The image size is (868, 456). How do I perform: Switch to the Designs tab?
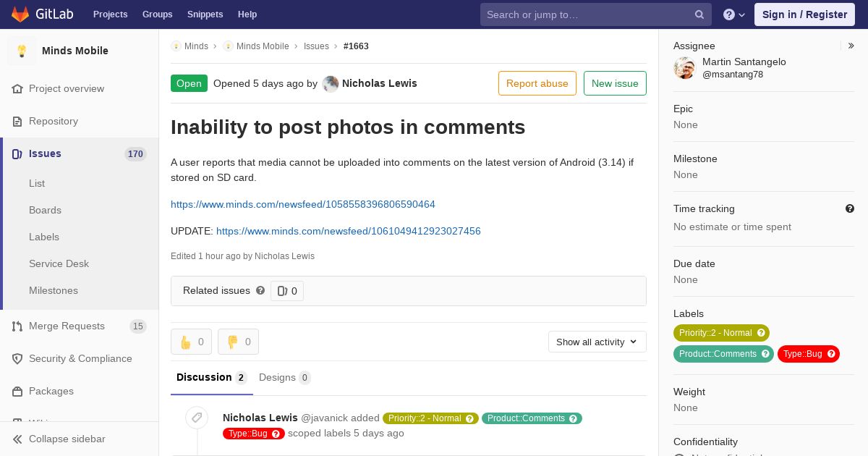285,377
